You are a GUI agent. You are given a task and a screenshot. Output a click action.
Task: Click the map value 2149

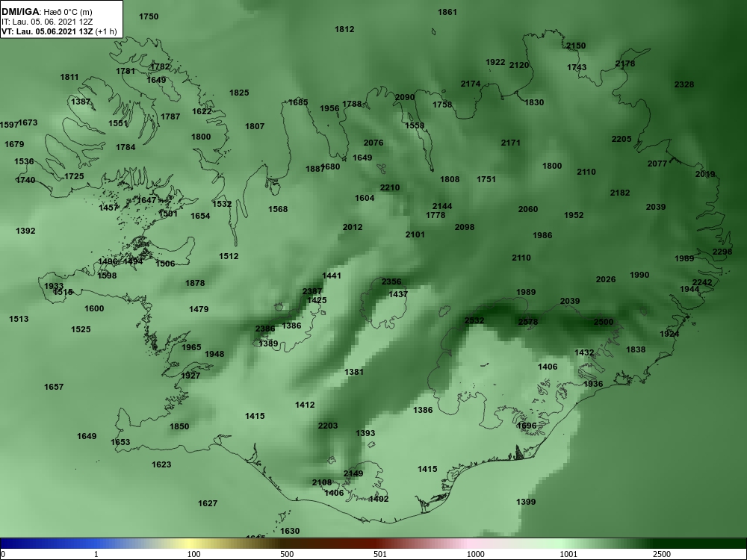point(353,473)
